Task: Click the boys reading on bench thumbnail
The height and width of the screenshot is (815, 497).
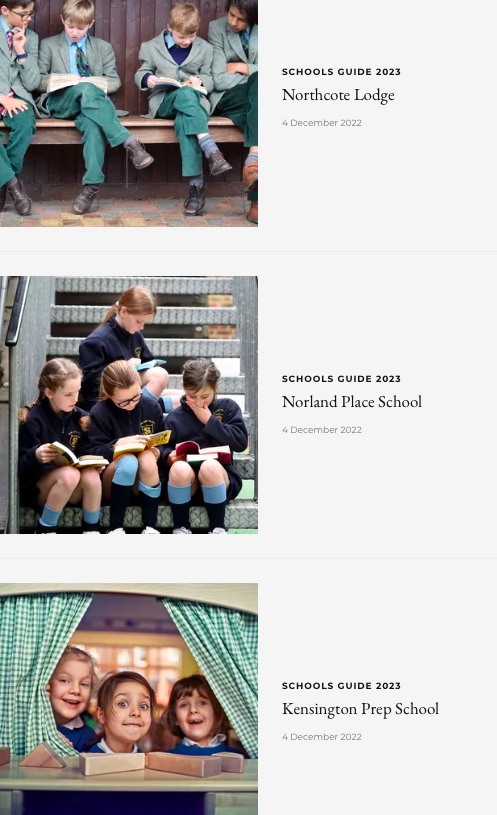Action: [129, 113]
